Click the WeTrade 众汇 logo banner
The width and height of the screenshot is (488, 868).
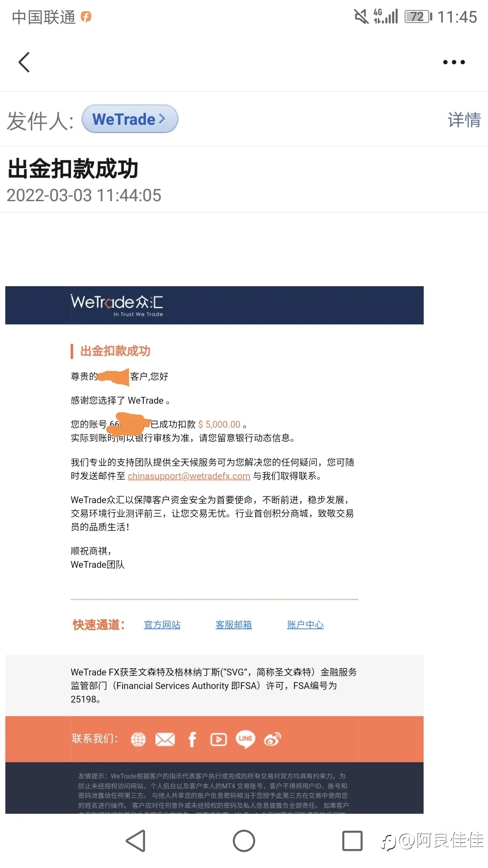click(x=214, y=305)
